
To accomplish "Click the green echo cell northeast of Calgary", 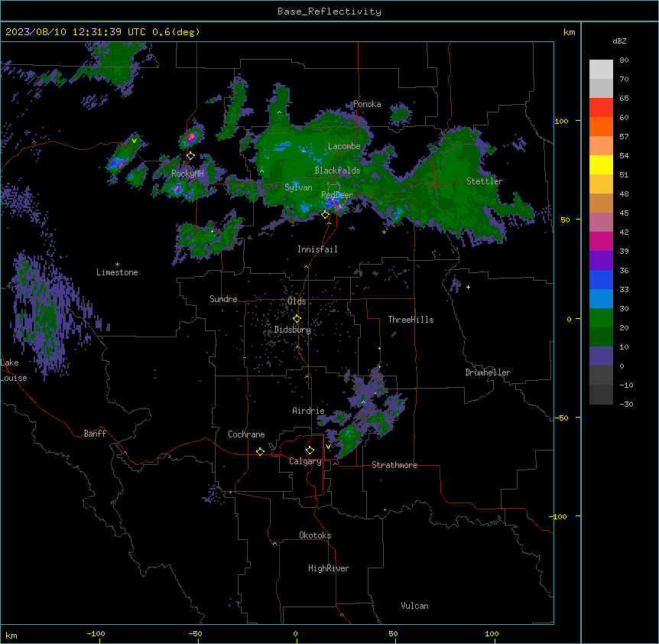I will click(x=349, y=439).
